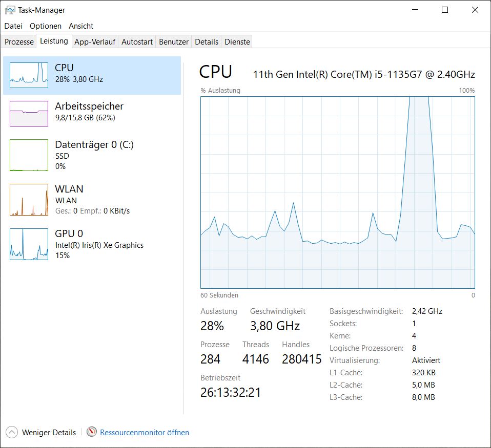Click the Betriebszeit value "26:13:32:21"
Screen dimensions: 491x448
(x=231, y=392)
